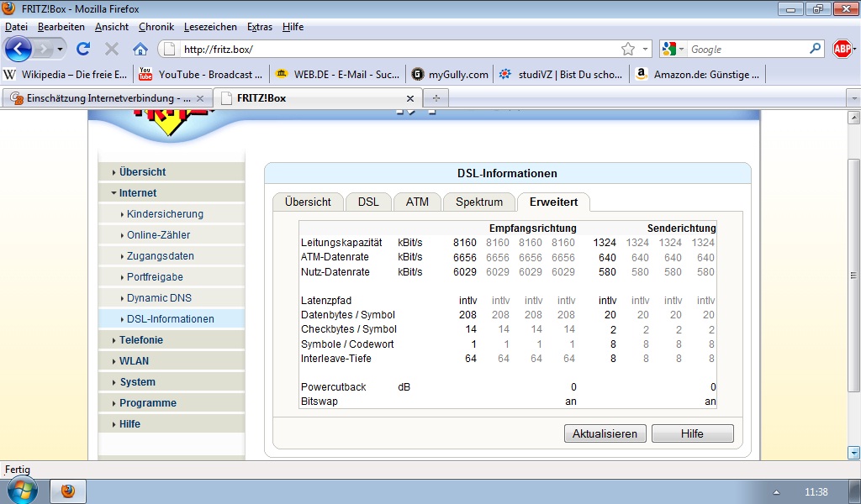This screenshot has width=861, height=504.
Task: Click the forward navigation arrow
Action: 44,50
